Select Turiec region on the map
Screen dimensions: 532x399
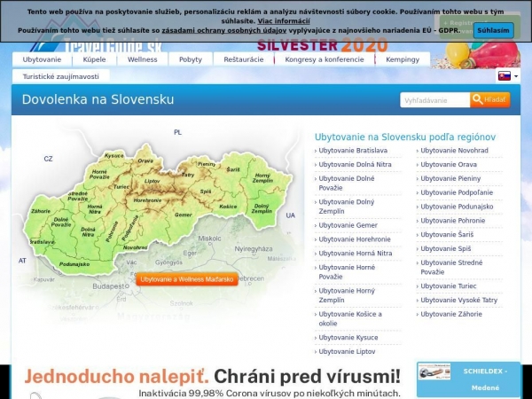pyautogui.click(x=121, y=186)
